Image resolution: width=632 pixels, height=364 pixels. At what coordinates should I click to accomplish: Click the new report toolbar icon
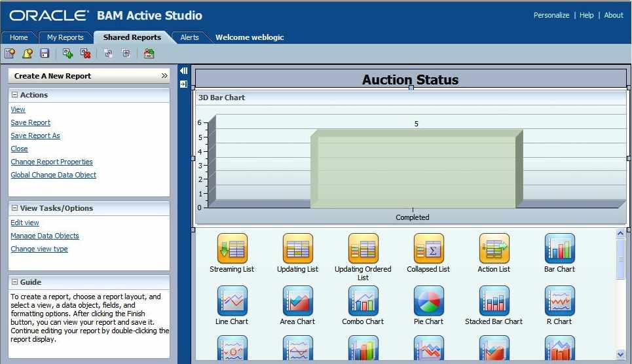click(10, 53)
